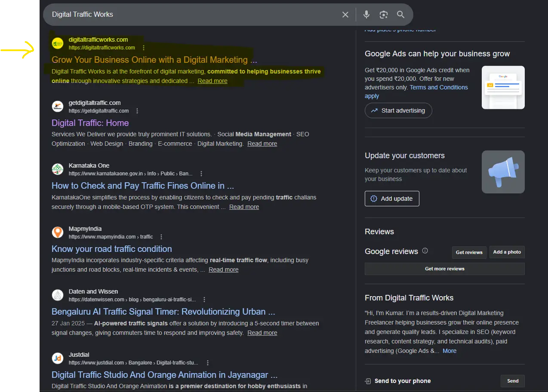Open How to Check and Pay Traffic Fines
Viewport: 548px width, 392px height.
click(x=143, y=186)
